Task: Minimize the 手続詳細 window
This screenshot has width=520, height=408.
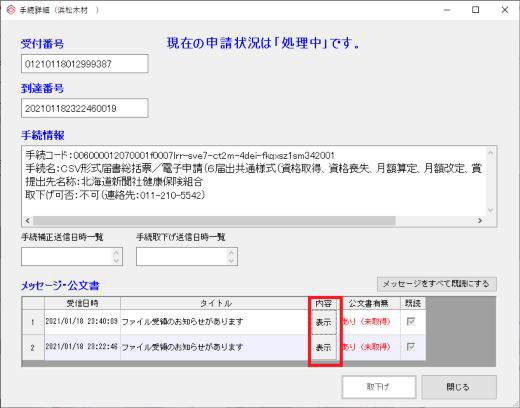Action: coord(447,10)
